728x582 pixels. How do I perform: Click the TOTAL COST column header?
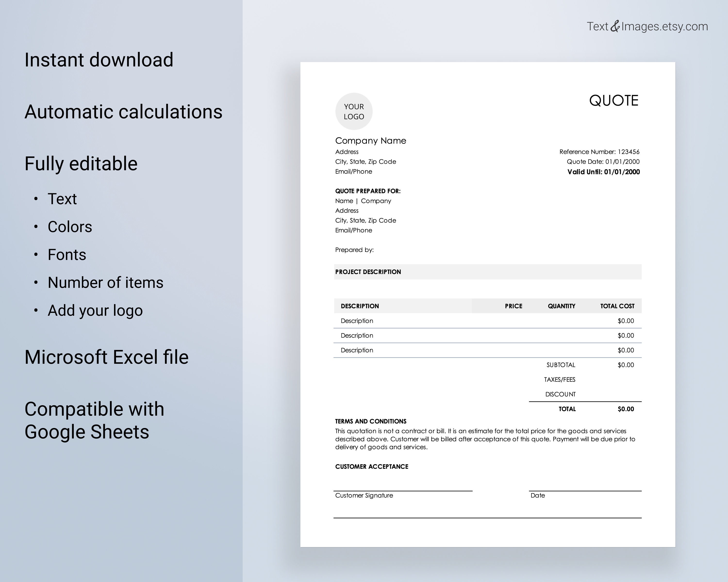pos(617,306)
